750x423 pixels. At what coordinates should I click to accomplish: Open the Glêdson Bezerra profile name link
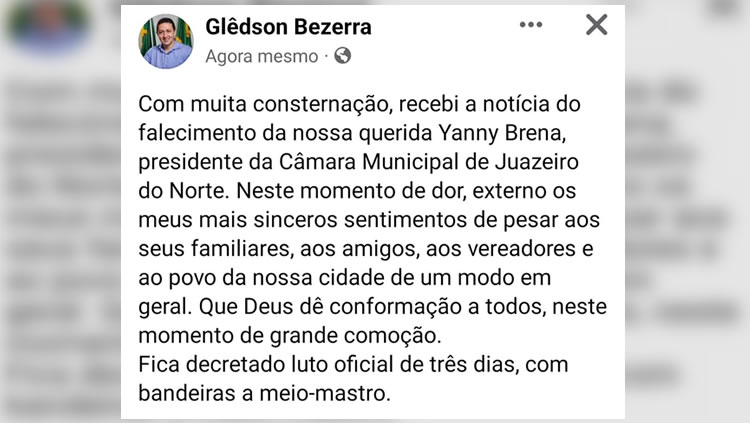pyautogui.click(x=288, y=27)
